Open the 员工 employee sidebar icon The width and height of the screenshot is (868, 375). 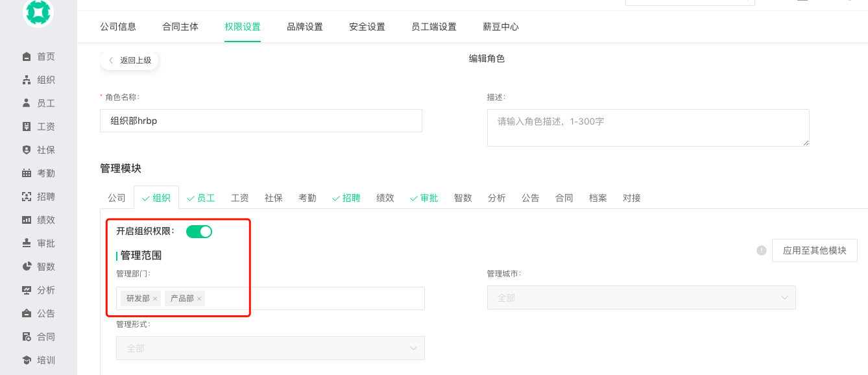point(27,103)
